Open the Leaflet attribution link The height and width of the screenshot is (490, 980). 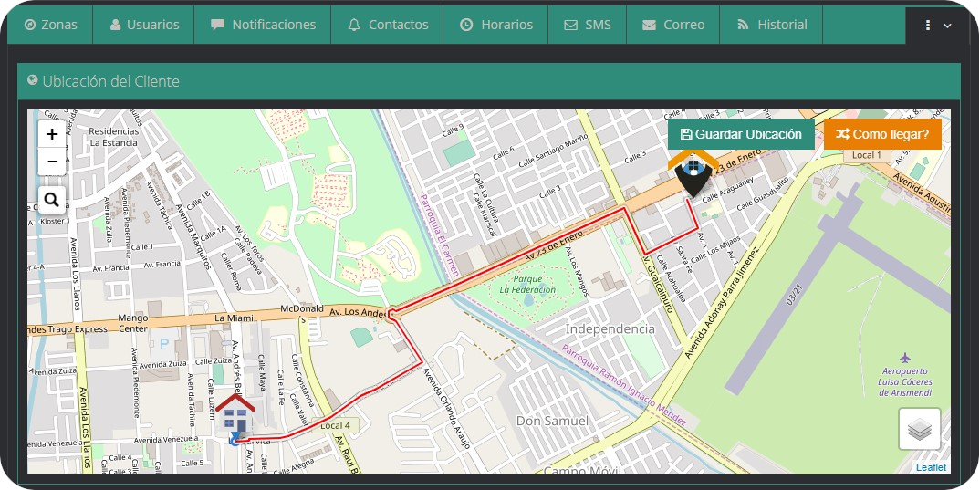pyautogui.click(x=931, y=467)
